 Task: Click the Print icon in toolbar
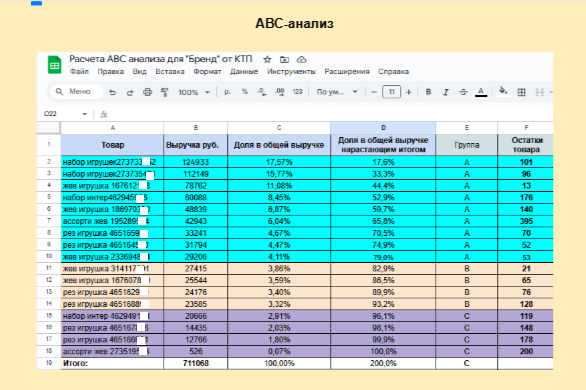tap(148, 92)
